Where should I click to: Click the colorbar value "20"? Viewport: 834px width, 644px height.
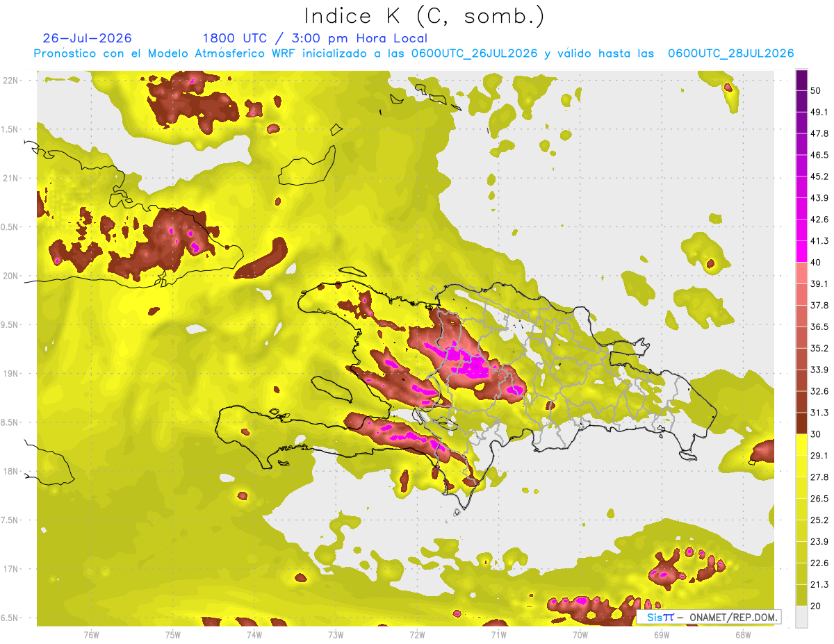(x=816, y=606)
